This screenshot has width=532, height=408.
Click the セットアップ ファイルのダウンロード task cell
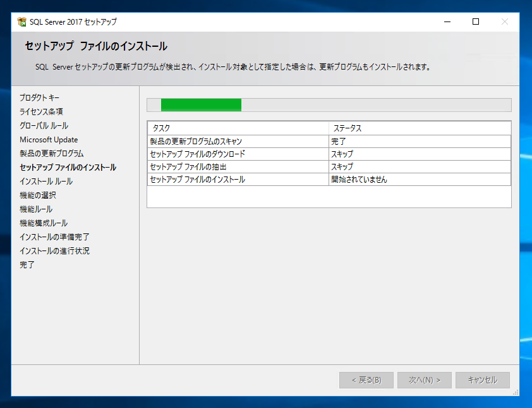pyautogui.click(x=238, y=154)
